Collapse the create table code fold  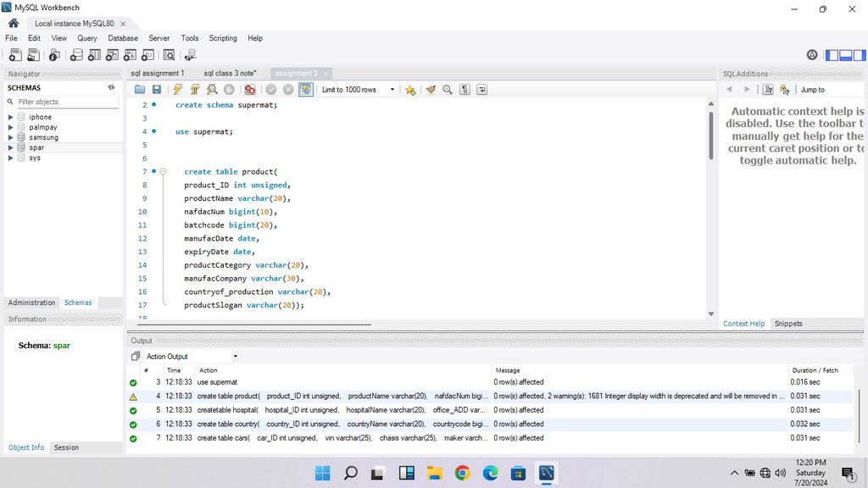click(164, 171)
